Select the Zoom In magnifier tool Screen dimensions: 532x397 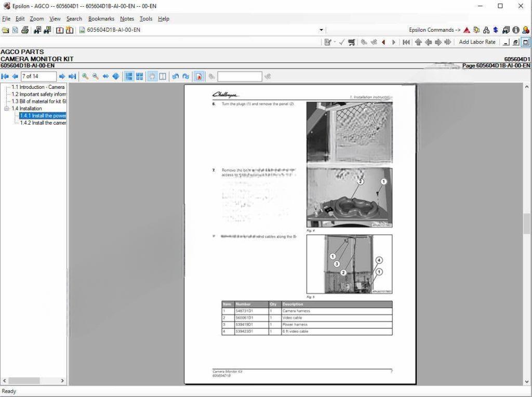85,76
